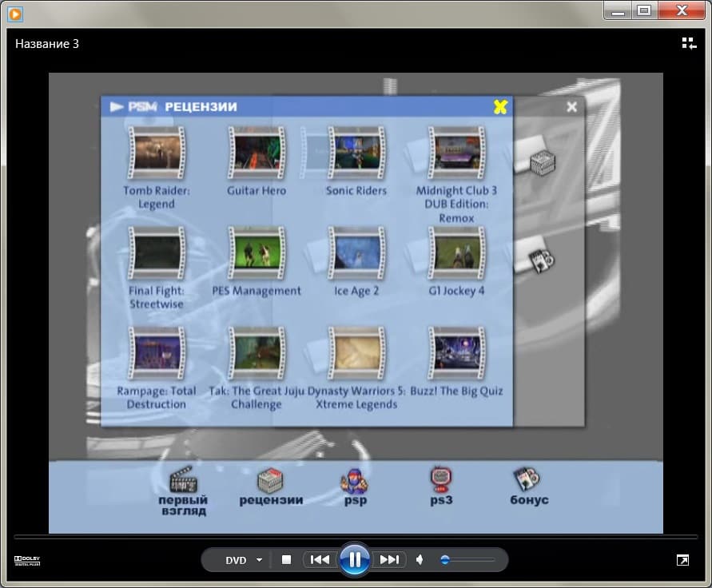This screenshot has width=712, height=588.
Task: Click the рецензии menu label
Action: tap(271, 500)
